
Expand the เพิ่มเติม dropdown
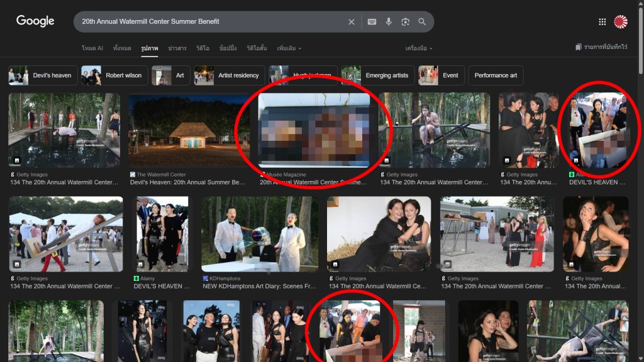pyautogui.click(x=289, y=48)
